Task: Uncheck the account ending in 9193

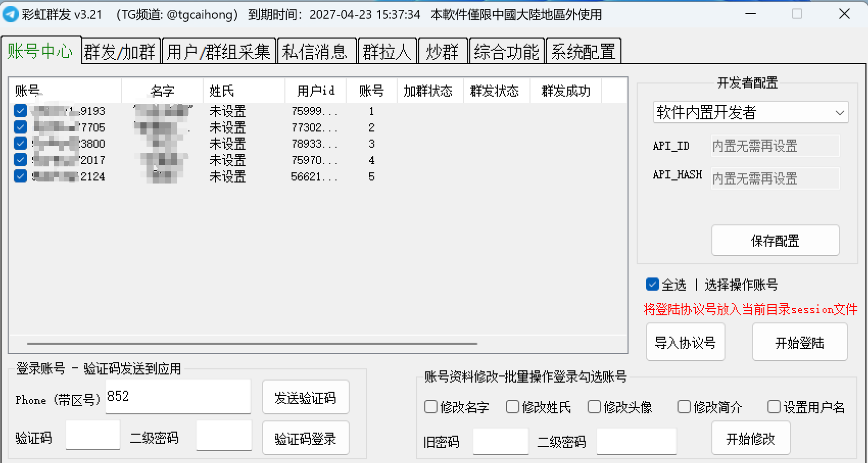Action: (x=20, y=111)
